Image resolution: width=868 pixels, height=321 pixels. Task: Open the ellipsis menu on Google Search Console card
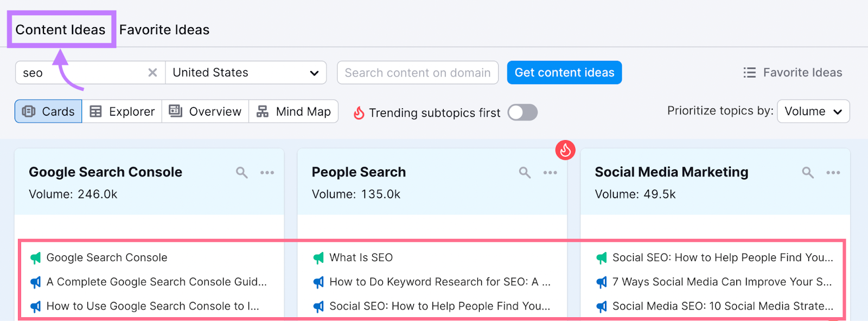pos(267,172)
